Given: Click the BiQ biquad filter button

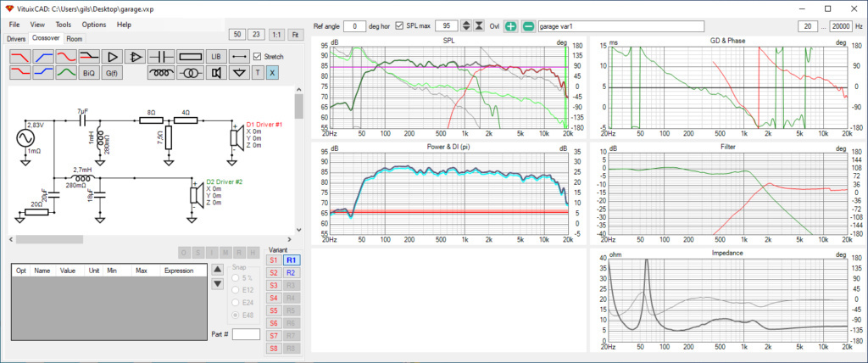Looking at the screenshot, I should [x=89, y=73].
